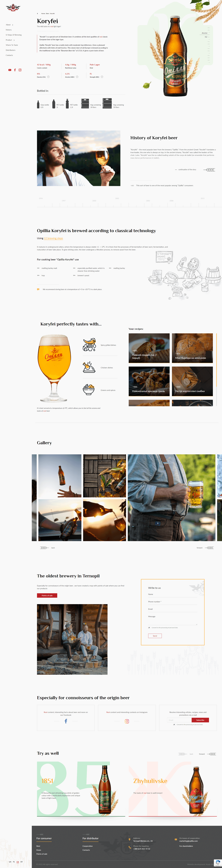Expand the Product submenu arrow

coord(14,40)
